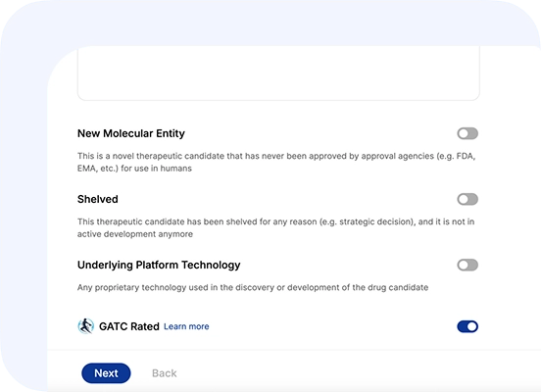Click the 'strategic decision' example text
Viewport: 541px width, 392px height.
376,221
